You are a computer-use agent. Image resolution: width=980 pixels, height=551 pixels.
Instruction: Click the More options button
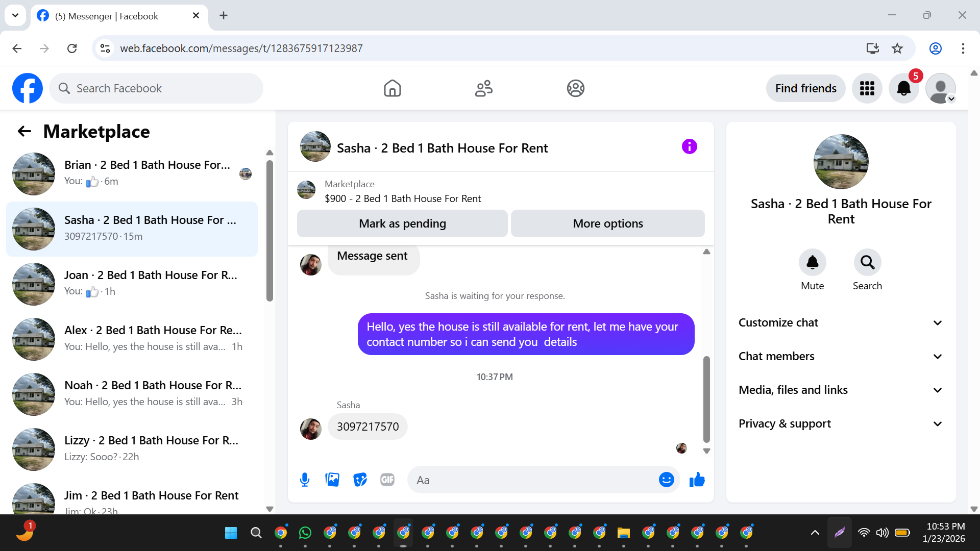click(x=607, y=223)
